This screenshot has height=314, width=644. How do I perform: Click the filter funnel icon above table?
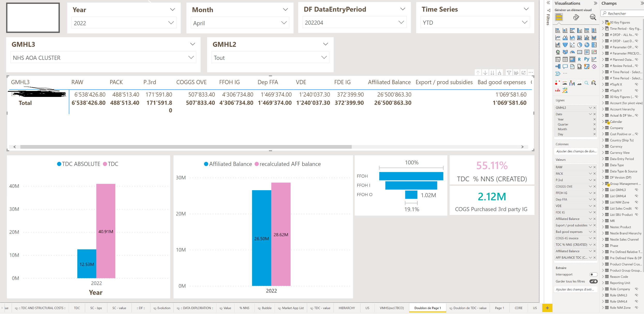tap(509, 73)
